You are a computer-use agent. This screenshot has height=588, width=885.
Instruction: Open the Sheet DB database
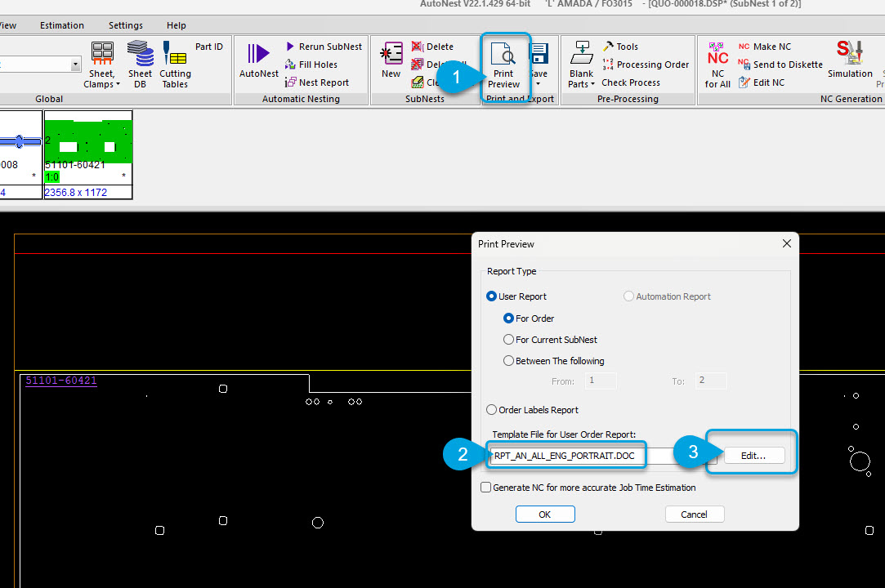tap(140, 65)
